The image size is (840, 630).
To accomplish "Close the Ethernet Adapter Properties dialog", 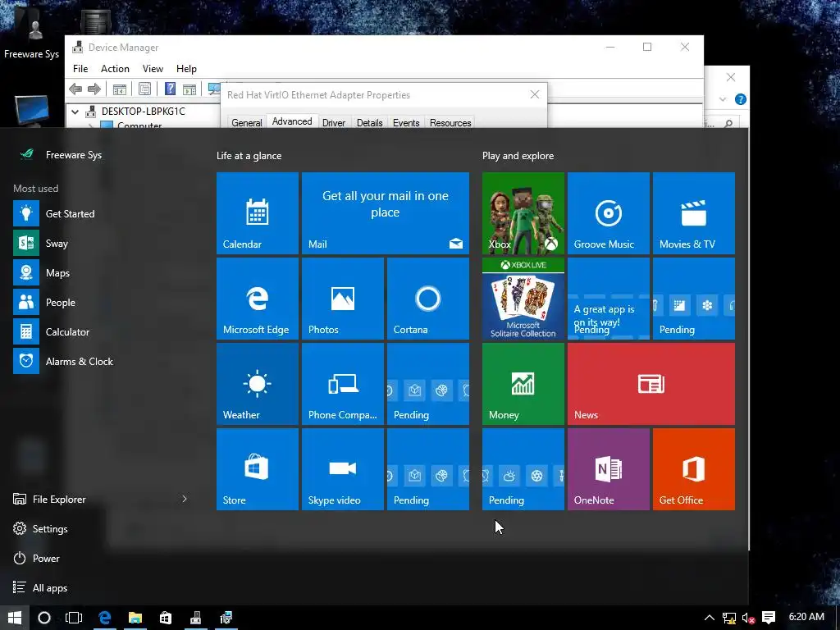I will click(535, 95).
